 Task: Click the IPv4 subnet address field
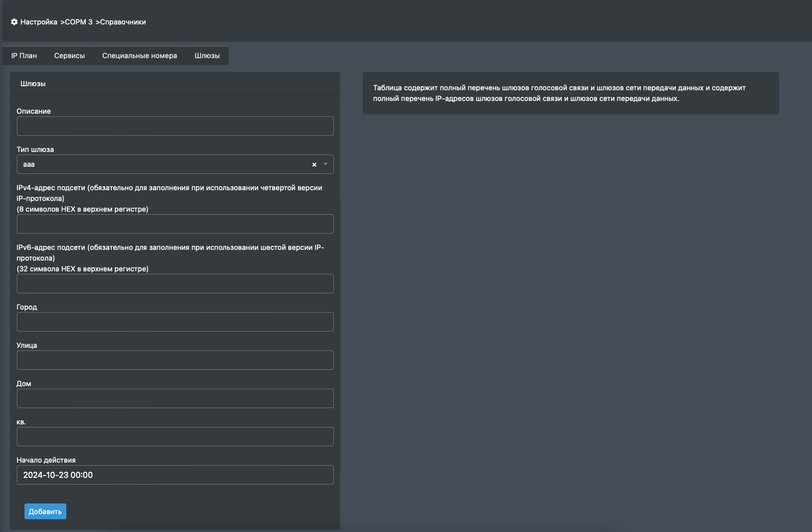pyautogui.click(x=175, y=224)
